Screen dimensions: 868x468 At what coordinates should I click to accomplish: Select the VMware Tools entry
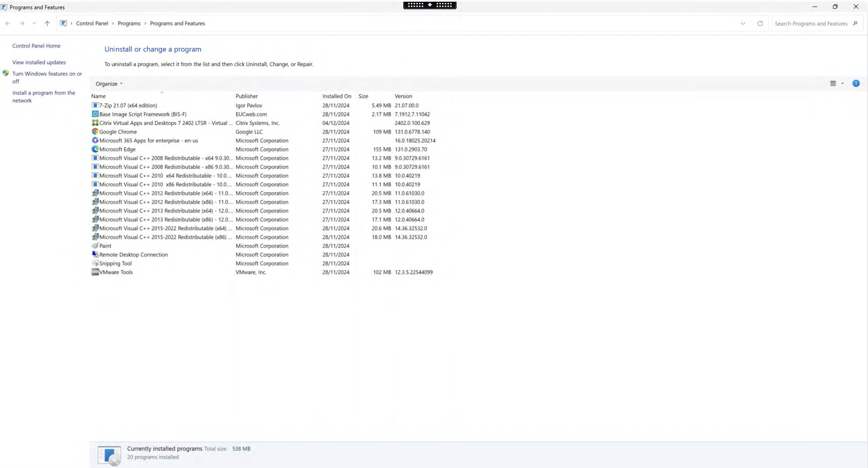(116, 272)
